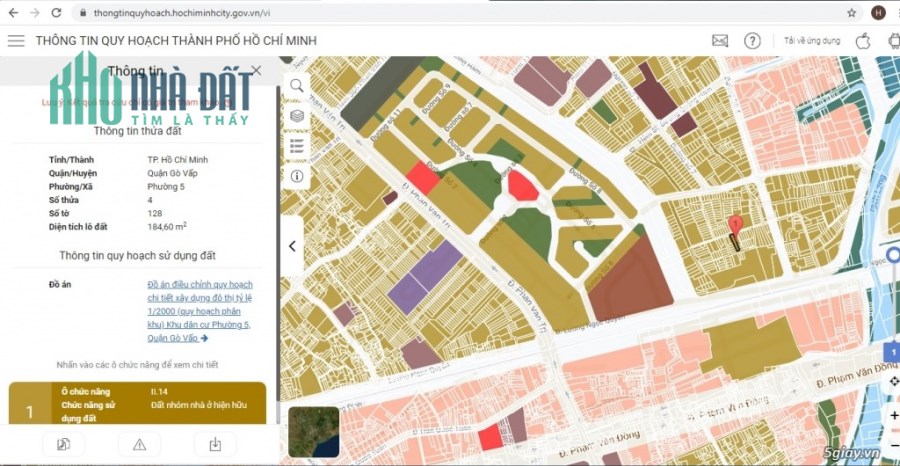The width and height of the screenshot is (900, 466).
Task: Collapse the side panel with left chevron
Action: (292, 246)
